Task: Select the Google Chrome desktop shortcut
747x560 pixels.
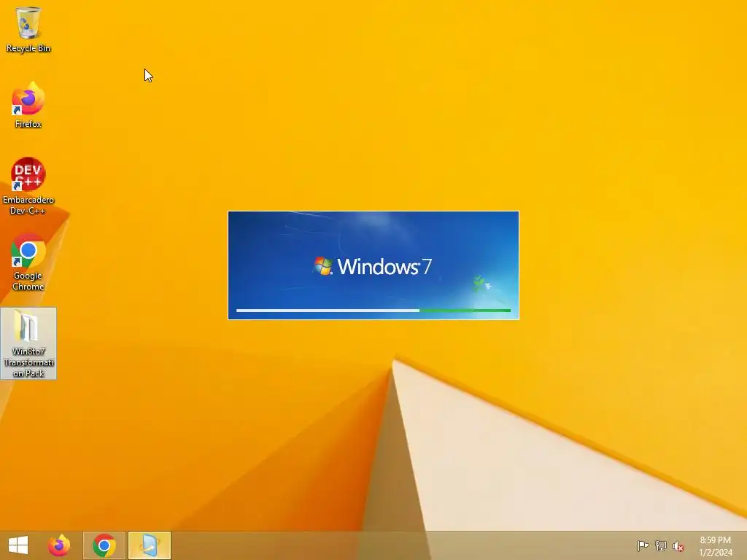Action: pyautogui.click(x=28, y=262)
